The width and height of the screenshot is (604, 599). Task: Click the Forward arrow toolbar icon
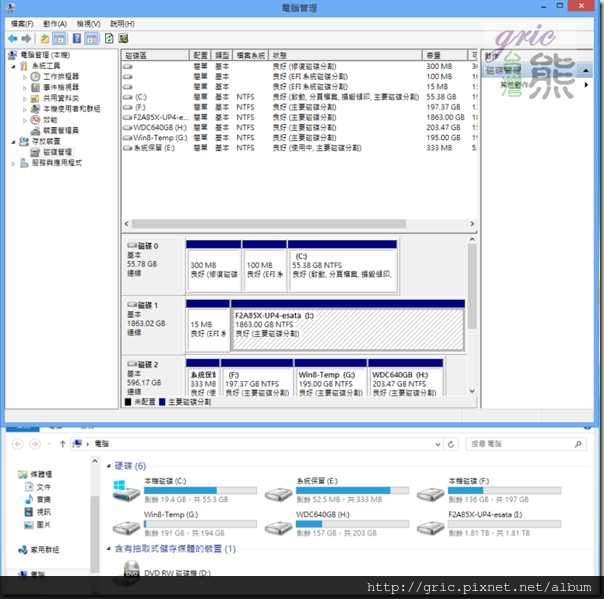(26, 39)
